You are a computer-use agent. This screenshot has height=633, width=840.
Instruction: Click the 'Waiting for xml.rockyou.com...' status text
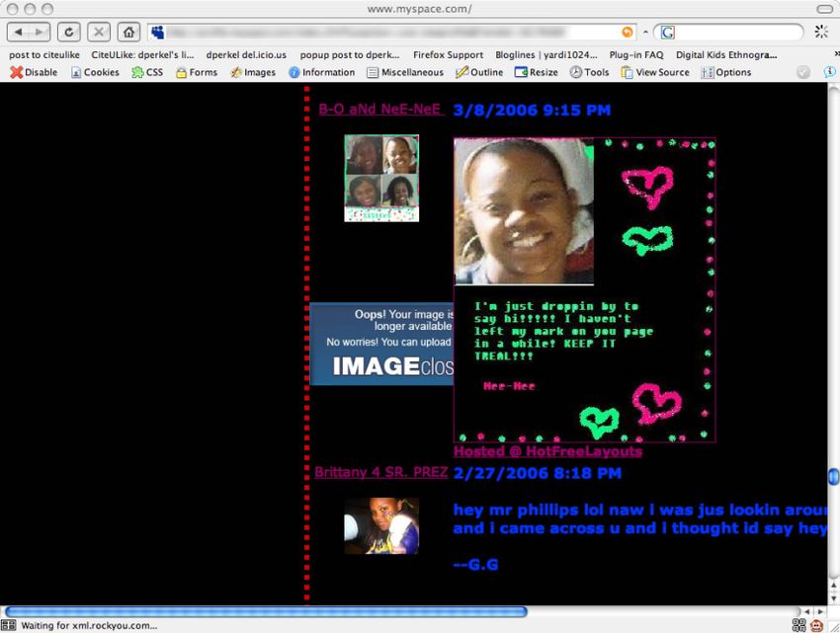click(89, 625)
